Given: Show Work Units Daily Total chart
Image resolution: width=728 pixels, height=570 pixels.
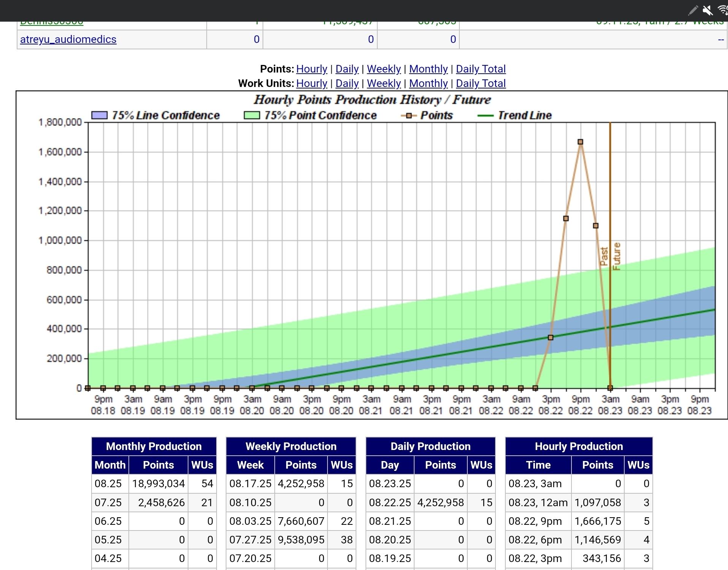Looking at the screenshot, I should 481,83.
